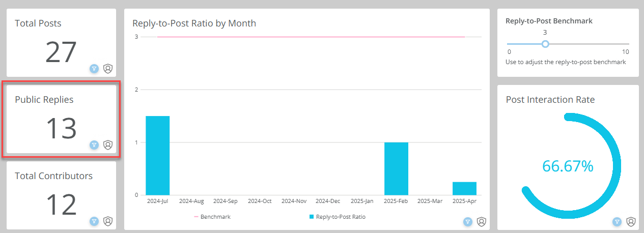Click the pink benchmark line on the chart
The image size is (644, 233).
(x=311, y=37)
